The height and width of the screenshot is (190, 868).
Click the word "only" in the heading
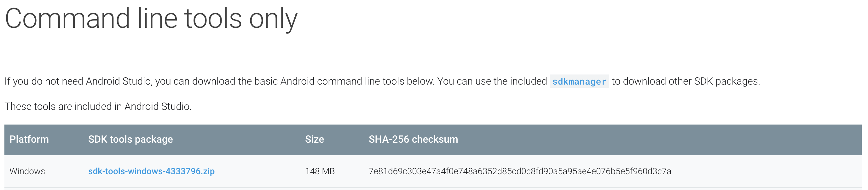(273, 19)
